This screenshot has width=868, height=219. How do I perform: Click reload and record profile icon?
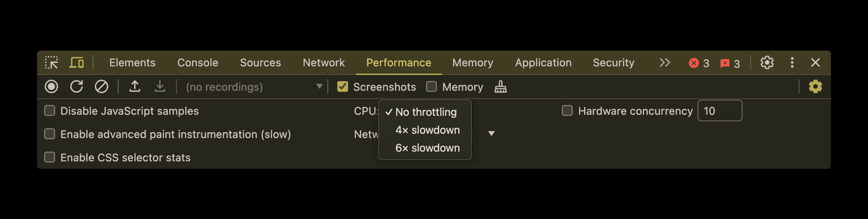point(76,86)
